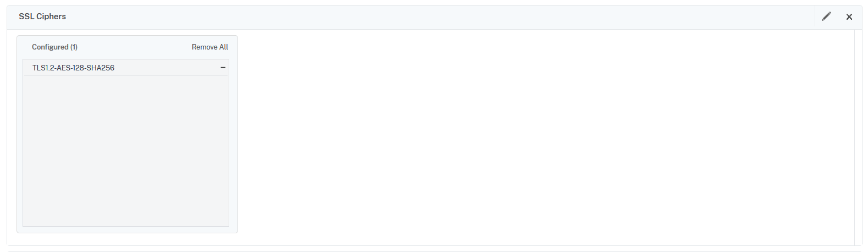Click the bottom of the configured list box
The image size is (868, 252).
(x=125, y=219)
